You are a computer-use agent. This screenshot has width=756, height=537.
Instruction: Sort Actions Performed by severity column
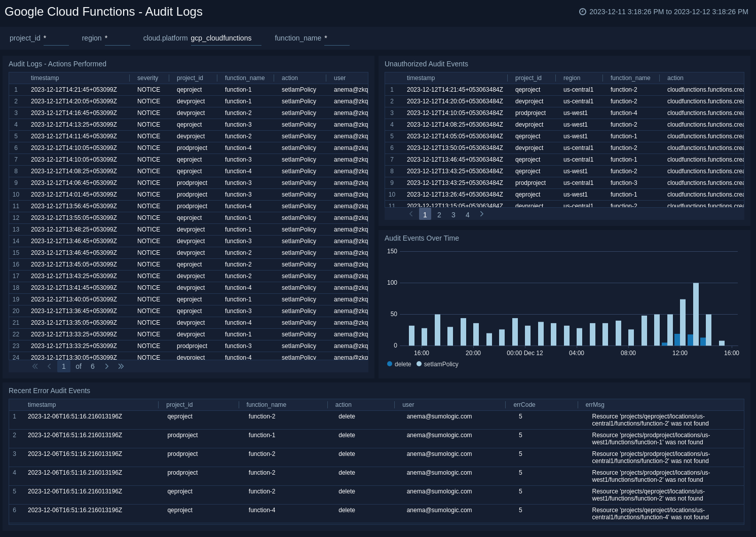[x=147, y=78]
